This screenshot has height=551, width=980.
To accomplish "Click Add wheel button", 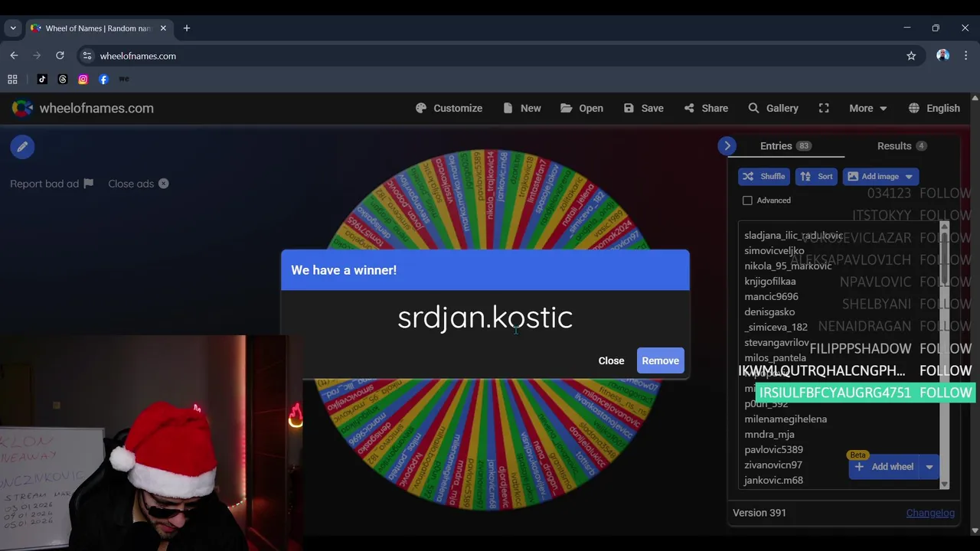I will (884, 467).
